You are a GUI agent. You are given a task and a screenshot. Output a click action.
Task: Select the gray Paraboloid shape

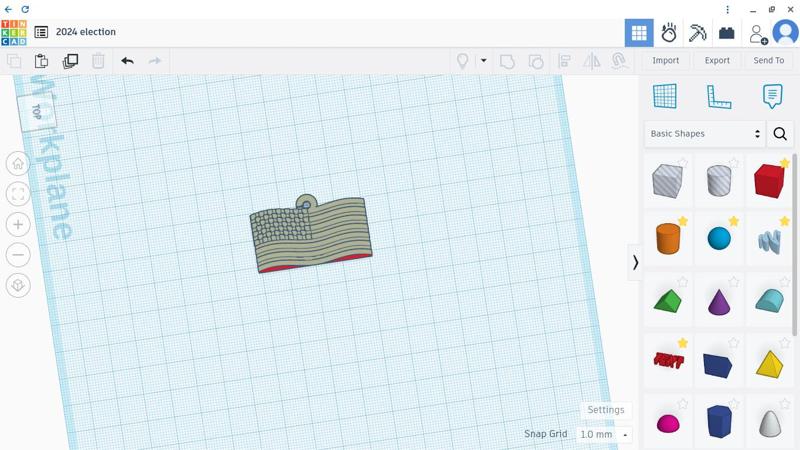[x=768, y=422]
